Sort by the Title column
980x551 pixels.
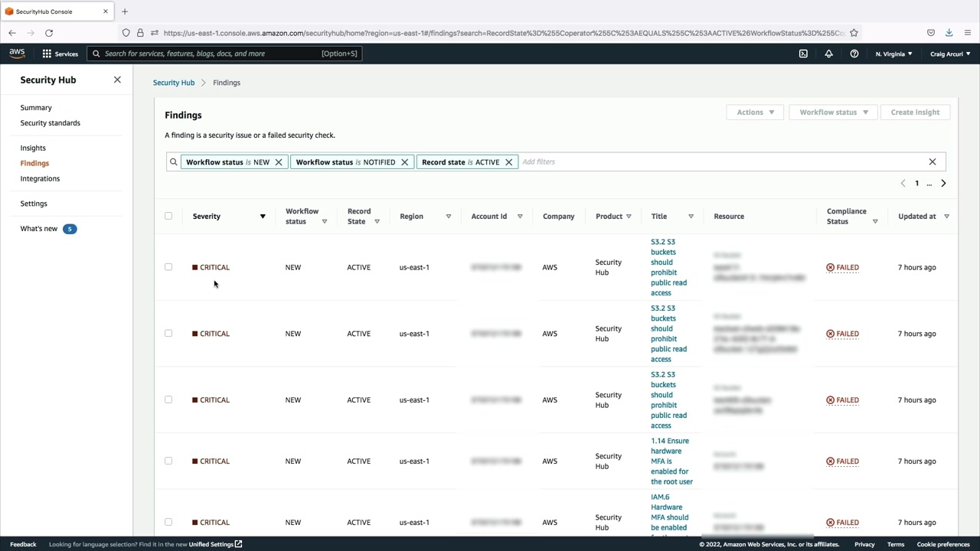691,217
